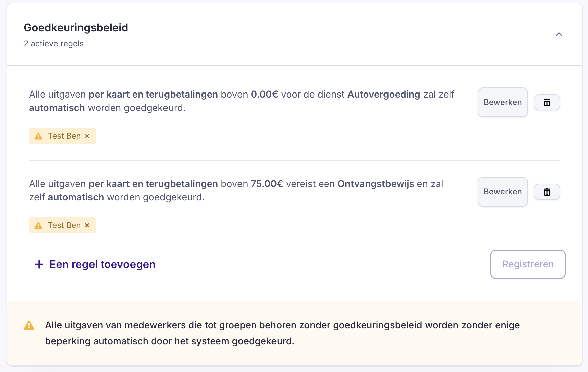Click the plus icon to add a rule

click(x=39, y=264)
